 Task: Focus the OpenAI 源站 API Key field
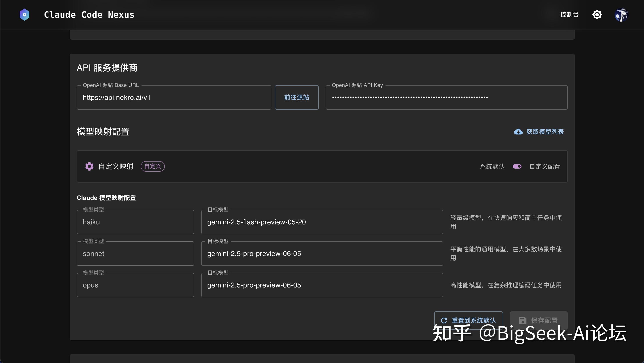coord(447,97)
